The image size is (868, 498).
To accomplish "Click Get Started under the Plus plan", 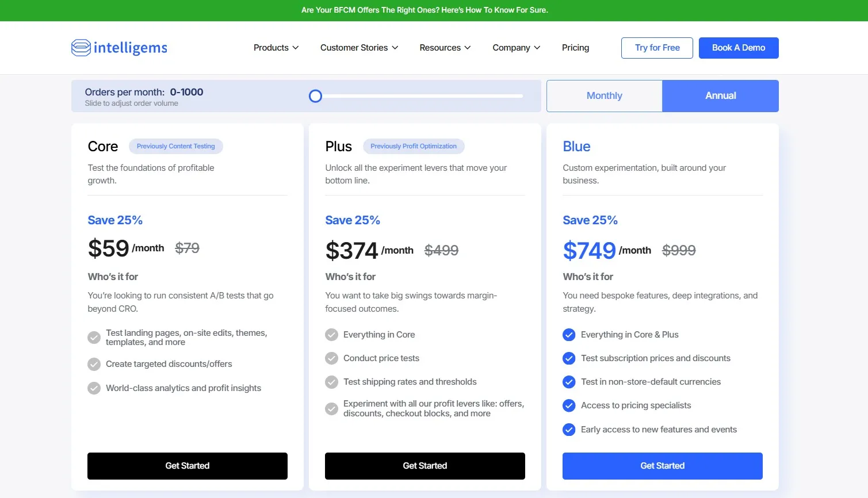I will (x=425, y=466).
